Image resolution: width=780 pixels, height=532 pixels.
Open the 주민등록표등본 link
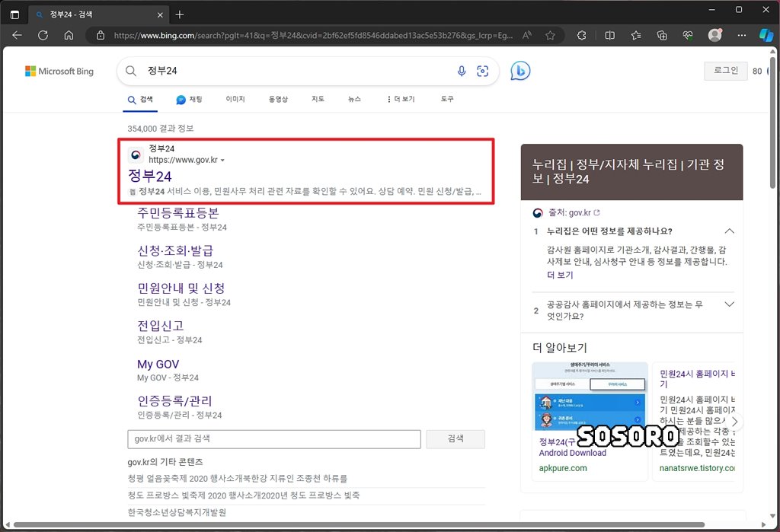[x=178, y=213]
